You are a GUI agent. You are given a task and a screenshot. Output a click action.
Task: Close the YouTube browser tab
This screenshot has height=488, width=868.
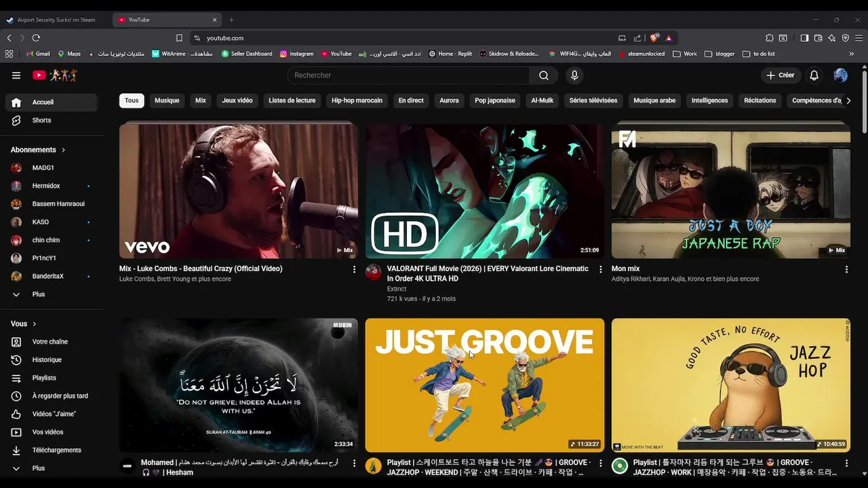[x=215, y=20]
